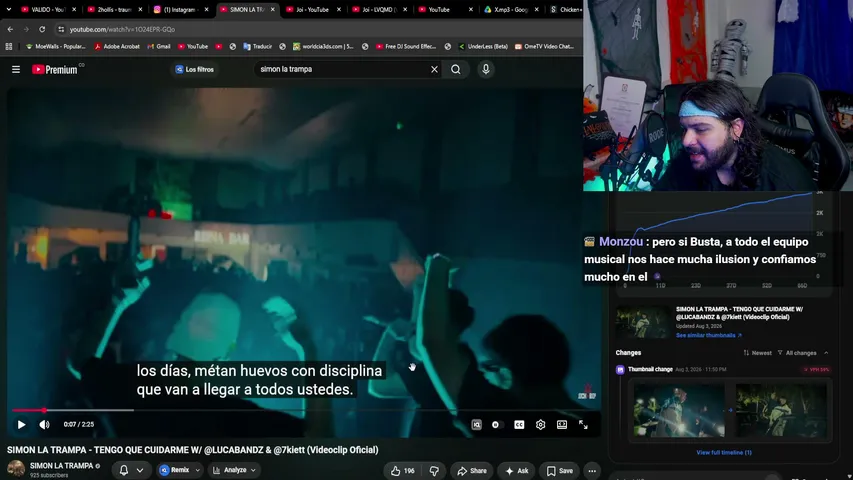Screen dimensions: 853x480
Task: Go forward in browser history
Action: [26, 29]
